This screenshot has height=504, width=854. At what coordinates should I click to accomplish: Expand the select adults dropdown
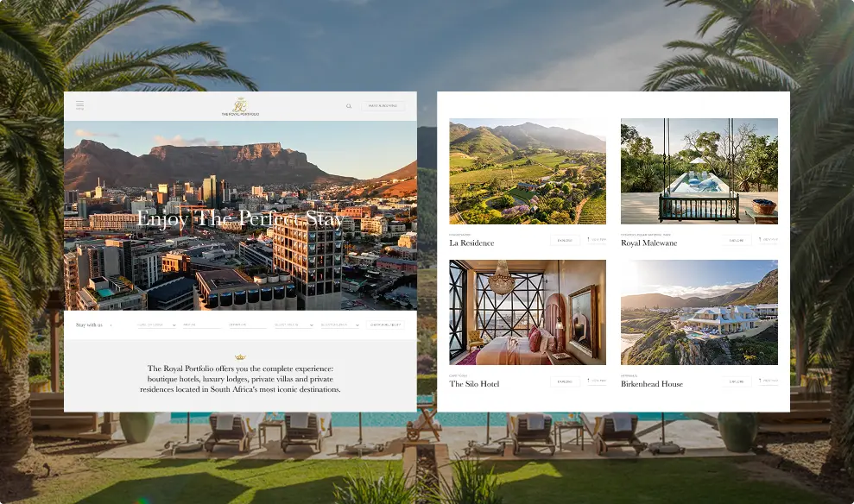[x=294, y=325]
